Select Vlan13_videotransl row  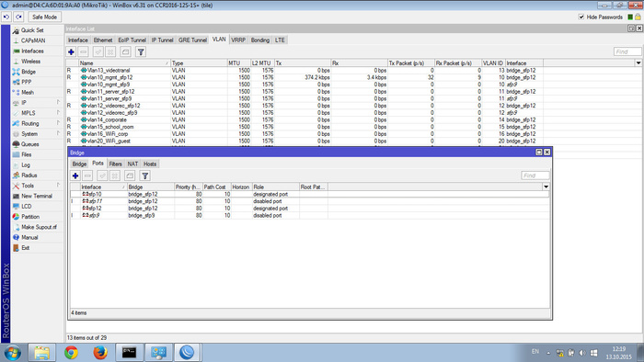point(304,70)
